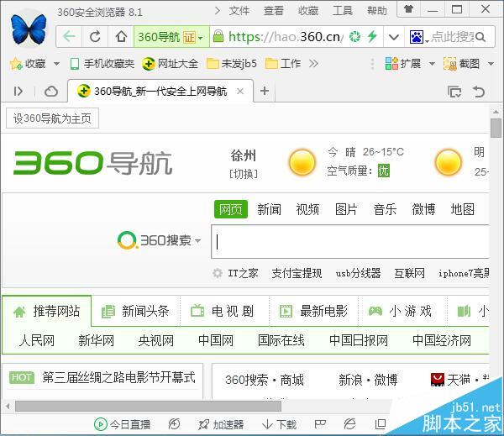Click the cloud icon next to tabs
The height and width of the screenshot is (436, 504).
point(51,92)
